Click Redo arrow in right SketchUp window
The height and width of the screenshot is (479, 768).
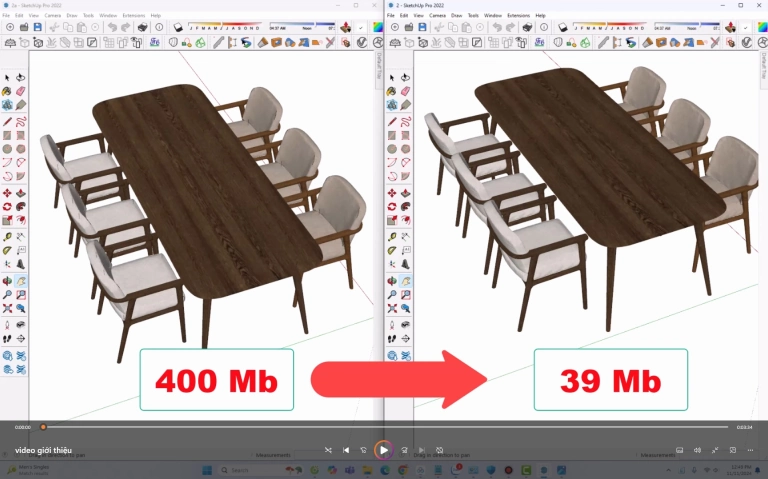pos(511,27)
